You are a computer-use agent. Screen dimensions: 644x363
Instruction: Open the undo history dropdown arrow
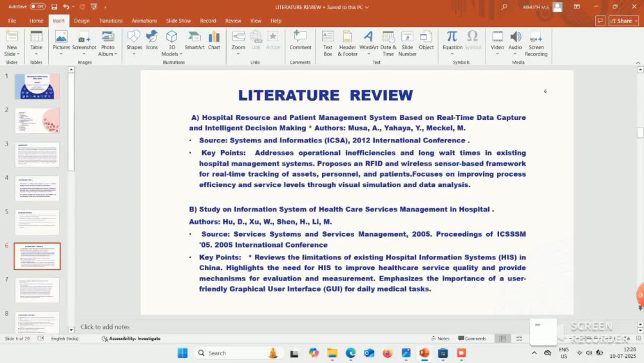point(73,7)
